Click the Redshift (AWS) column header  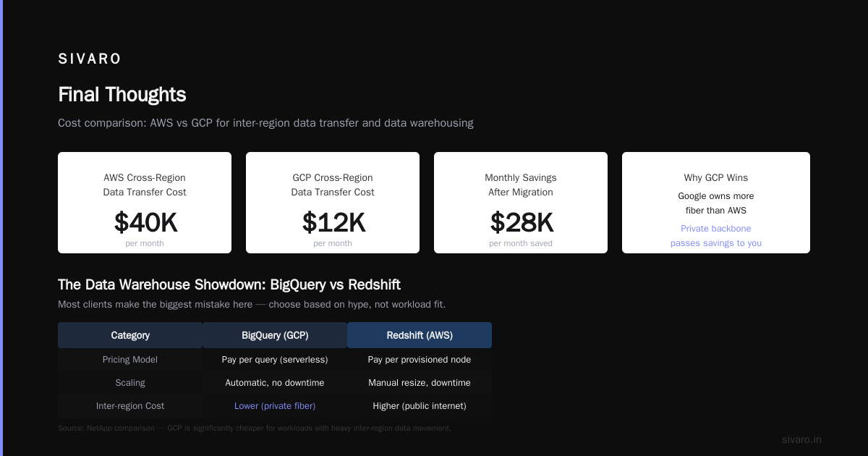420,335
